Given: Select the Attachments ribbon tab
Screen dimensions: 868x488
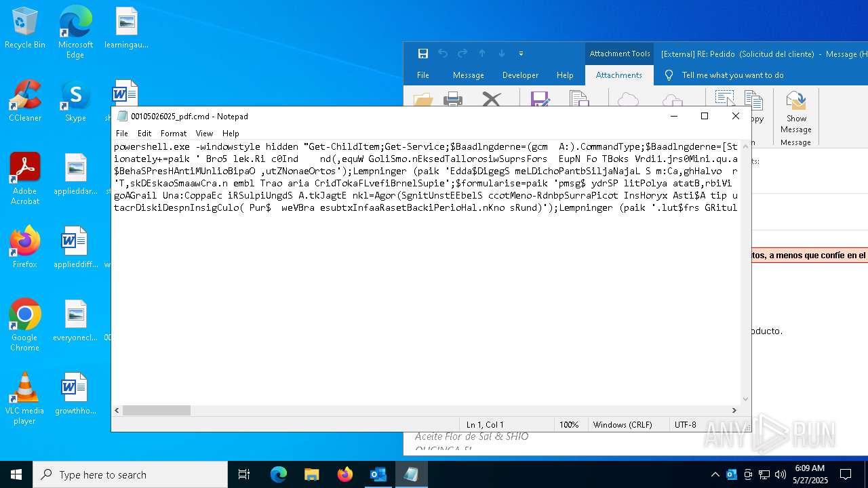Looking at the screenshot, I should coord(619,75).
